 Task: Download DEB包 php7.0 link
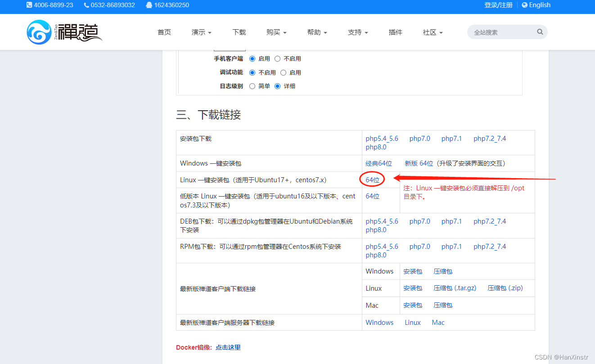point(420,221)
